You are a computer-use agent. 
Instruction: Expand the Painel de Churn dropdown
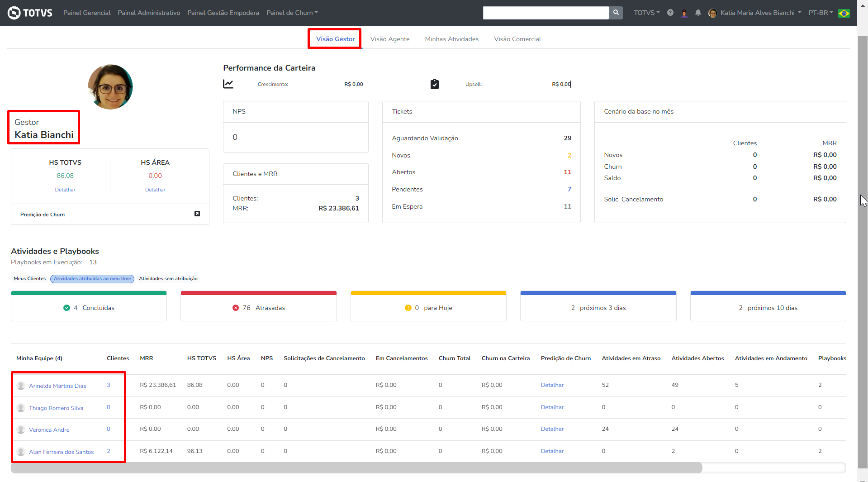pos(292,13)
